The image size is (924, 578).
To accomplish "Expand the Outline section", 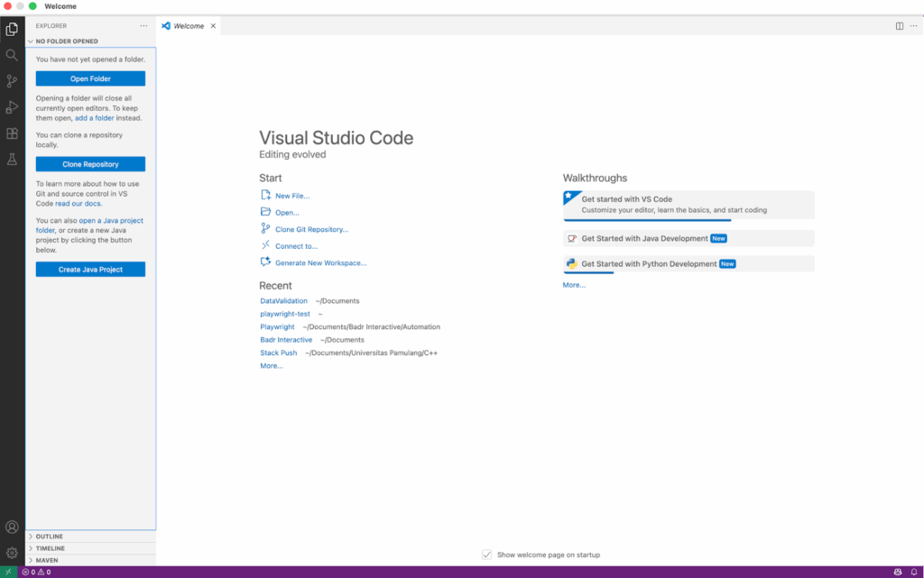I will [x=49, y=537].
